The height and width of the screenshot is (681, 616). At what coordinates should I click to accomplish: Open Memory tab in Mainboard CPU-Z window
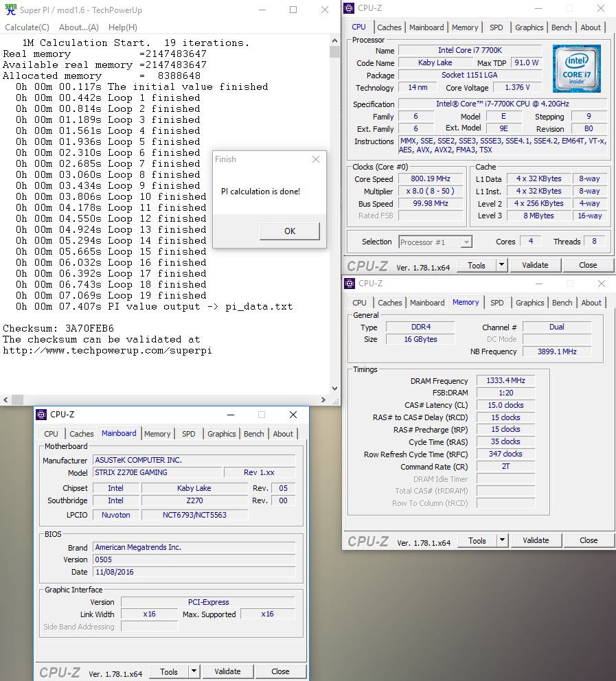(x=157, y=434)
